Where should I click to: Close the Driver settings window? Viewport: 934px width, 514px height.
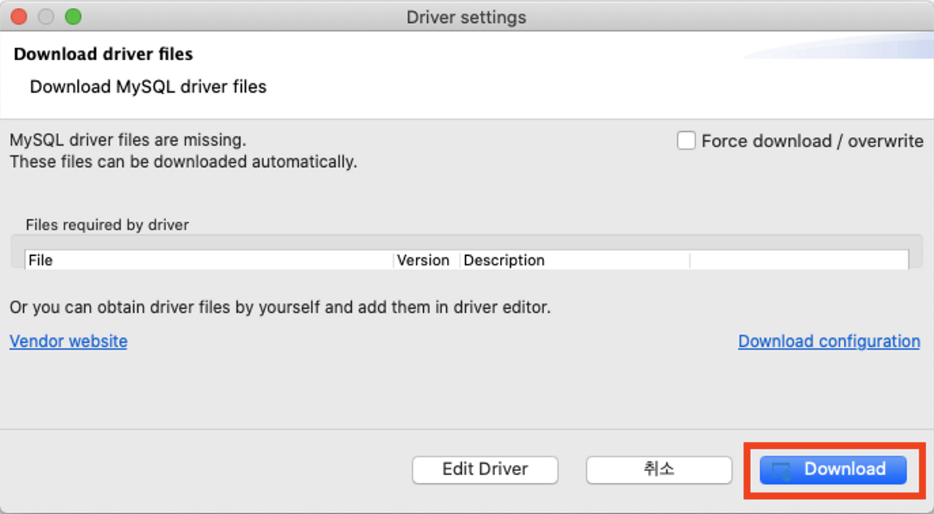[19, 17]
